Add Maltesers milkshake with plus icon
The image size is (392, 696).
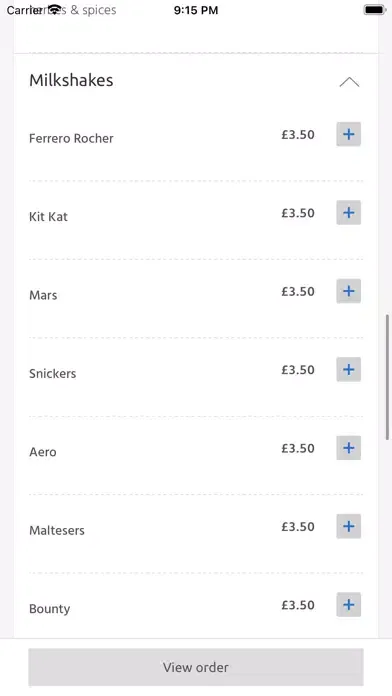(348, 526)
